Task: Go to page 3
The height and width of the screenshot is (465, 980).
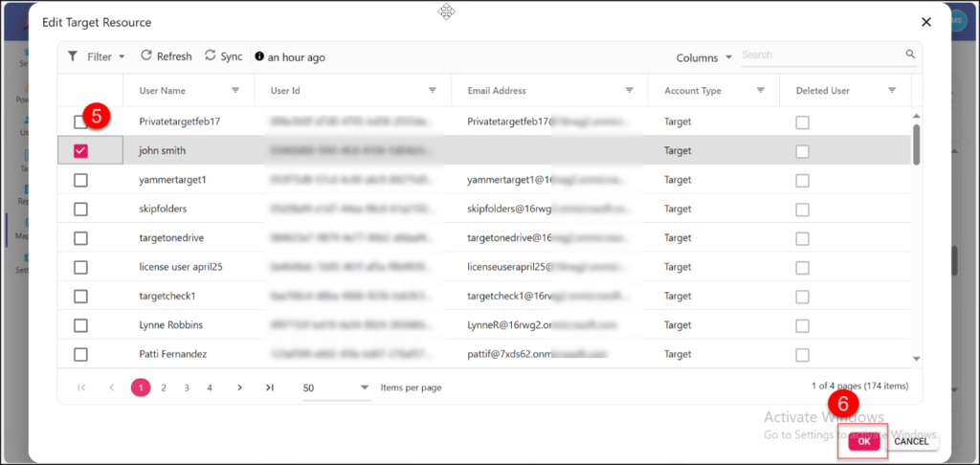Action: (x=187, y=387)
